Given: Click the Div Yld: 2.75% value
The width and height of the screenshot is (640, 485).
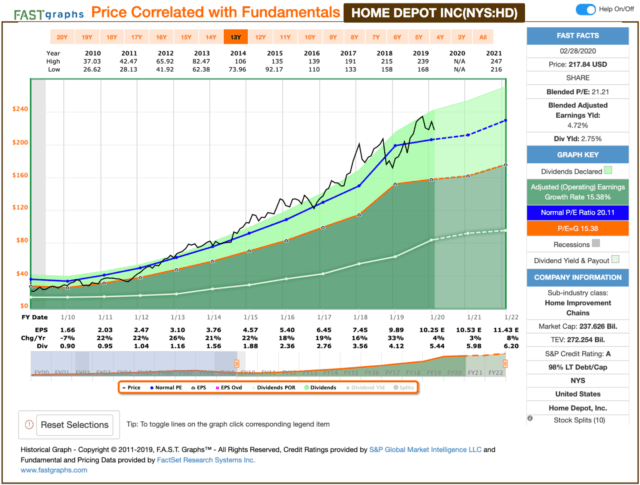Looking at the screenshot, I should pyautogui.click(x=578, y=139).
